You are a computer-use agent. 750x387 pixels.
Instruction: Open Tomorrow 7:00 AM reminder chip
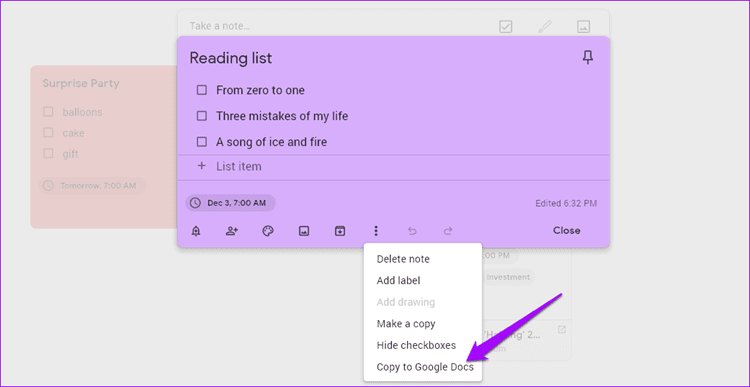click(x=92, y=186)
